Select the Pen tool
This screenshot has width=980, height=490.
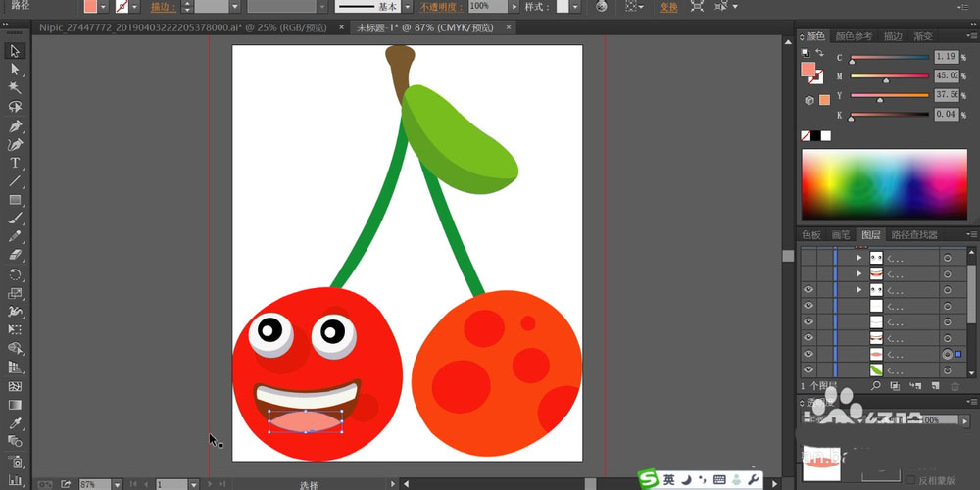pyautogui.click(x=15, y=126)
